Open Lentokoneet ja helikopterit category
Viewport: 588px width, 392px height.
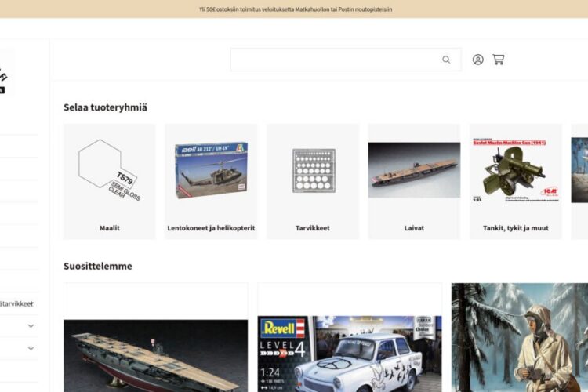point(211,228)
